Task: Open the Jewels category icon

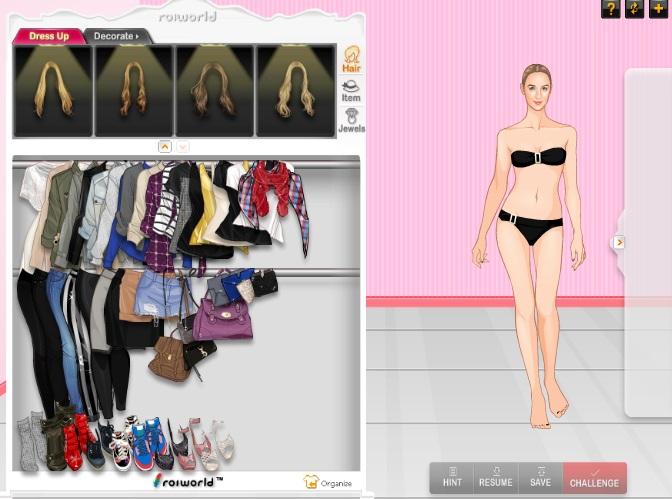Action: 351,121
